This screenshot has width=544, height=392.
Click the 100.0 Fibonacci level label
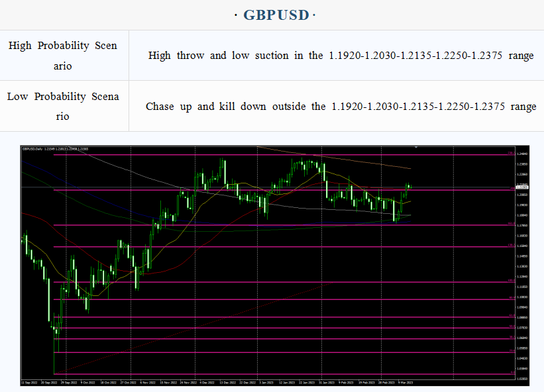pos(512,280)
